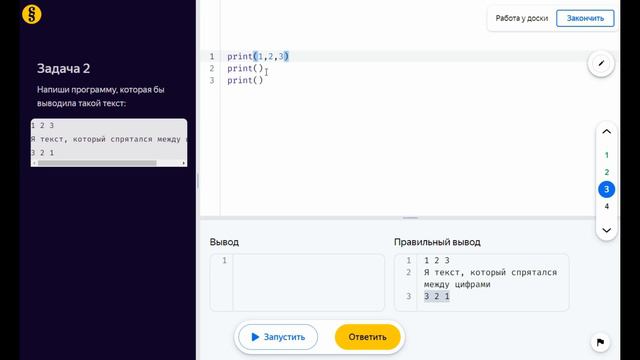Submit the answer with Ответить
This screenshot has height=360, width=640.
pos(367,337)
